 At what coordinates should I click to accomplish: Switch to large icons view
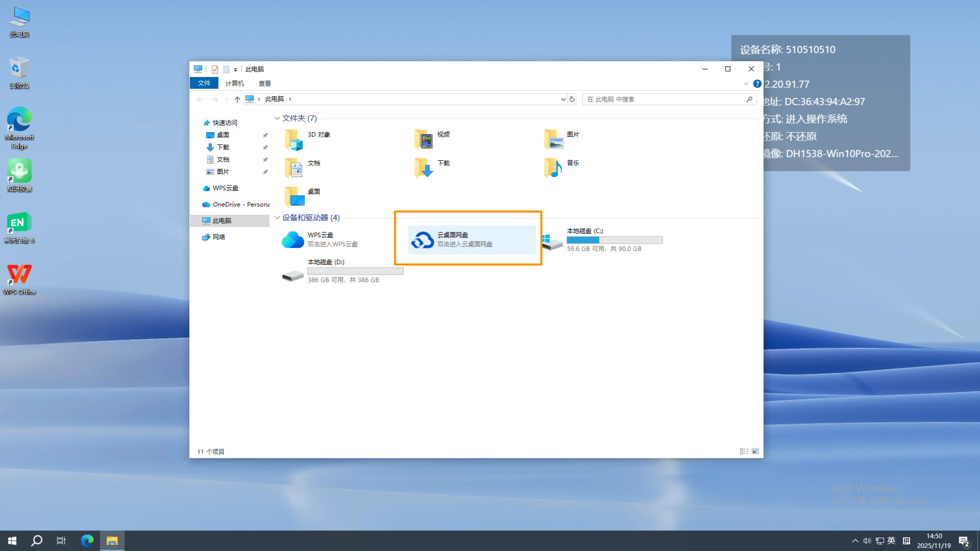pos(756,451)
